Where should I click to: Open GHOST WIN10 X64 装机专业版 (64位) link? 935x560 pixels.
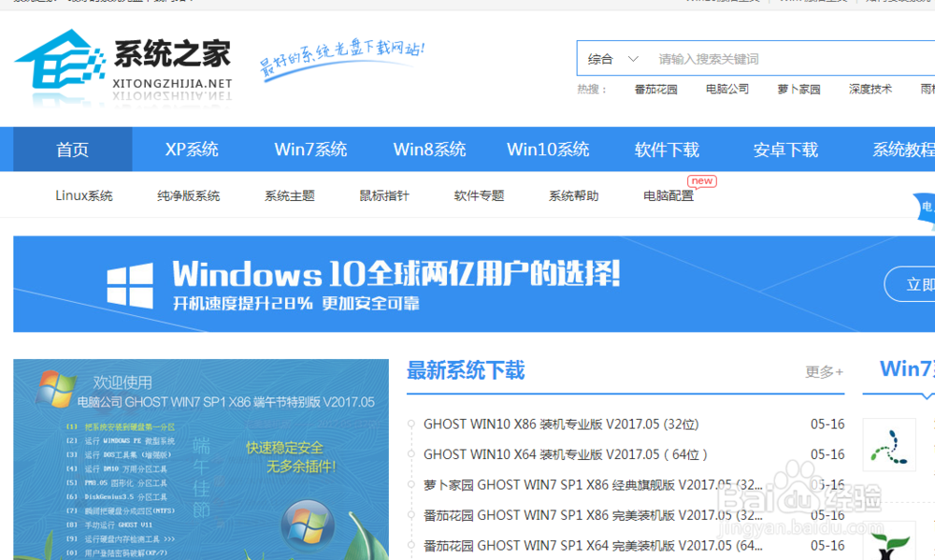coord(566,454)
